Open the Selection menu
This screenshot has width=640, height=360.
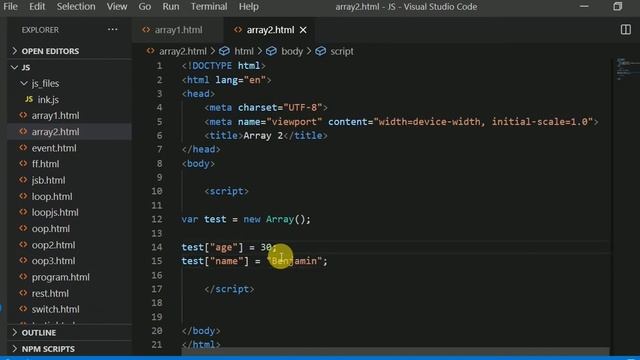point(76,7)
